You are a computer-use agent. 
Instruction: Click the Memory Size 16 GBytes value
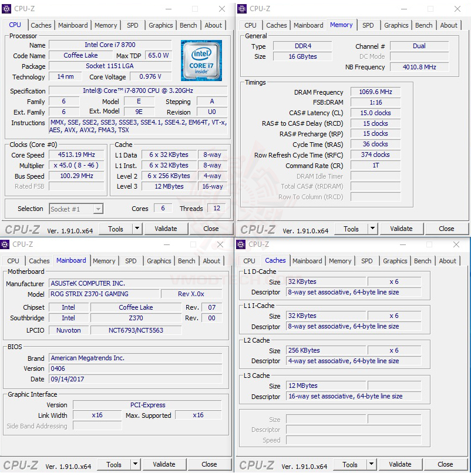tap(302, 56)
